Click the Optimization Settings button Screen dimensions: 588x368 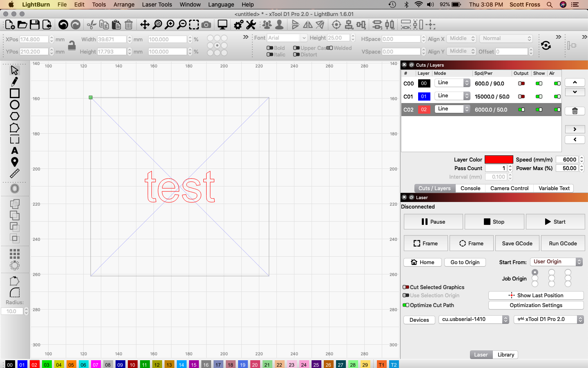click(536, 305)
